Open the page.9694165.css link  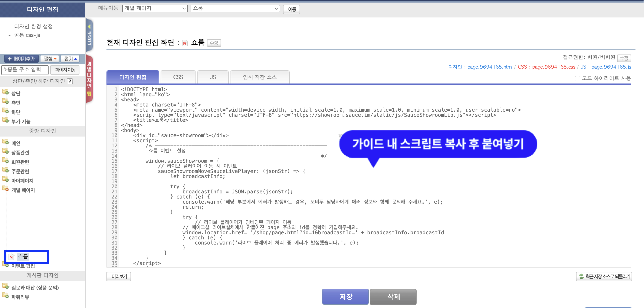553,67
